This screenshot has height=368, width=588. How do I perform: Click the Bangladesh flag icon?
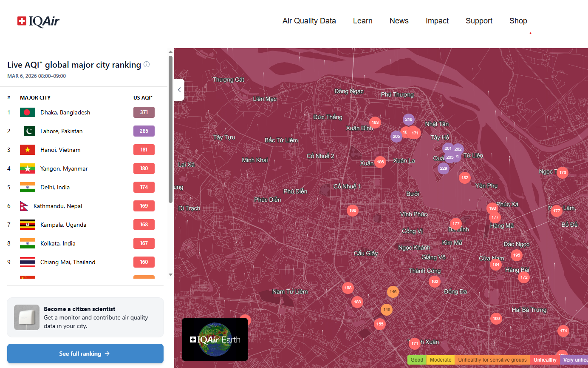(28, 112)
